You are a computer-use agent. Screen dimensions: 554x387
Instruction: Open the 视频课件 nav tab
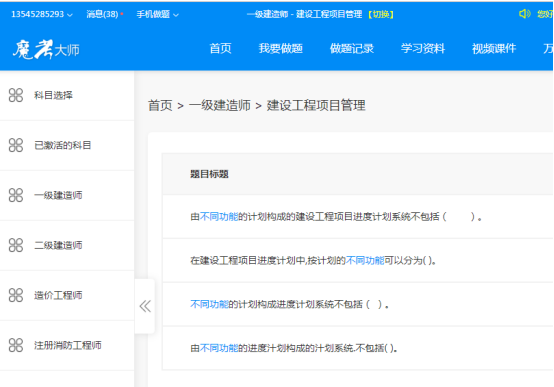point(494,48)
